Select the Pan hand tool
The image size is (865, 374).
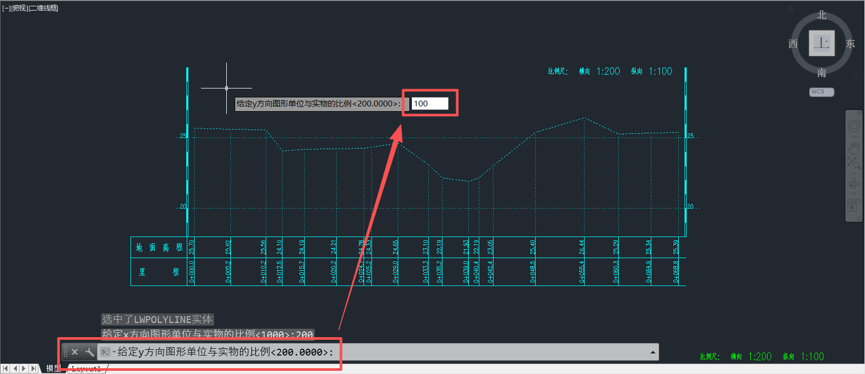tap(853, 146)
